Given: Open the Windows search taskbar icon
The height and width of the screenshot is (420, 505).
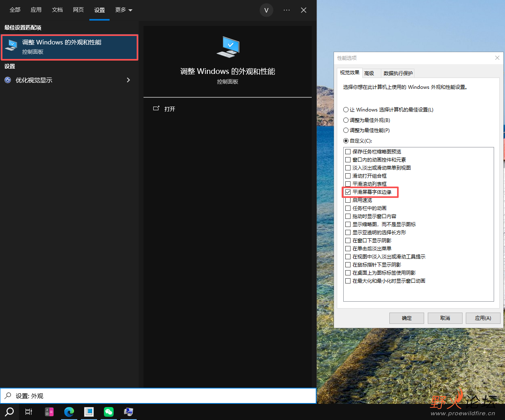Looking at the screenshot, I should pyautogui.click(x=9, y=412).
